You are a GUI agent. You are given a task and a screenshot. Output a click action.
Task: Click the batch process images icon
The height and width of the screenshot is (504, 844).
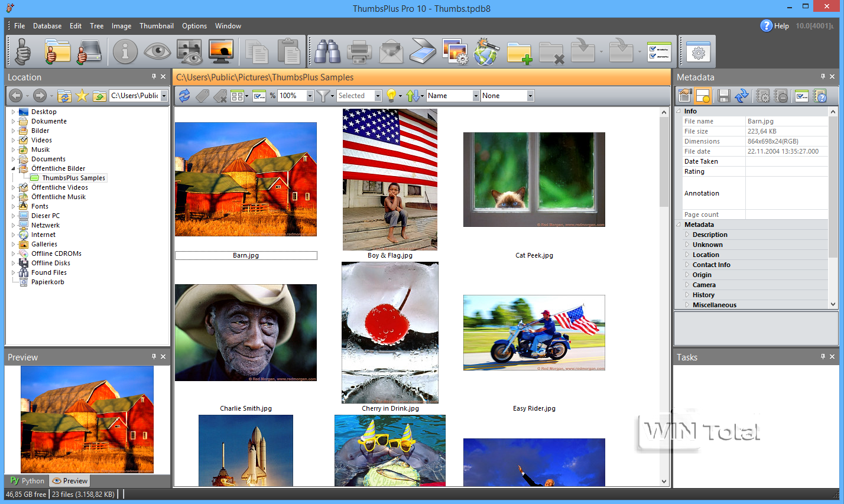(x=455, y=52)
